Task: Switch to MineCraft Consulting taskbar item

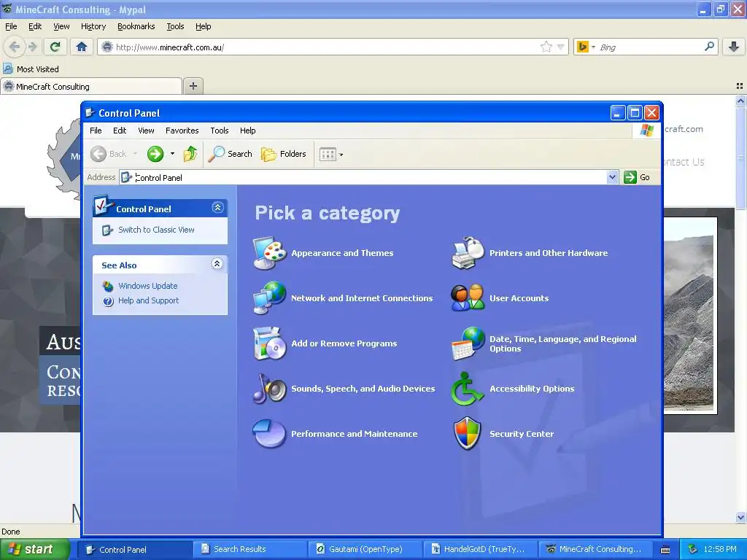Action: (x=595, y=549)
